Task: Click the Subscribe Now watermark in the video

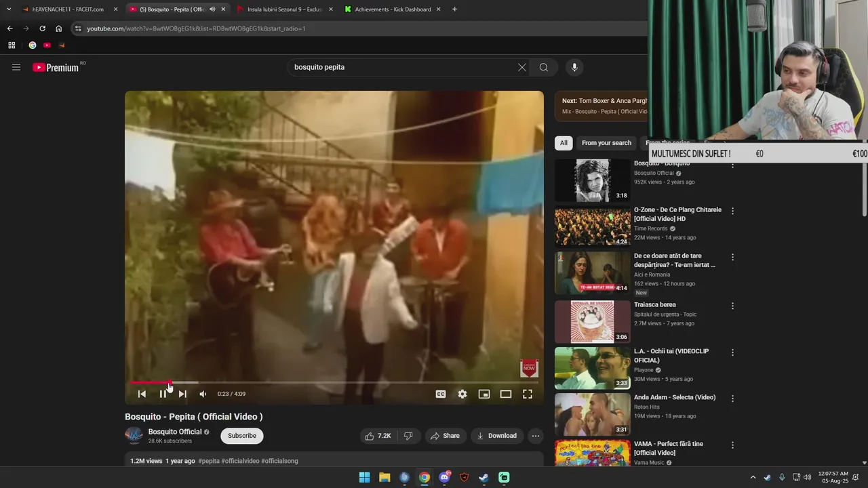Action: (529, 368)
